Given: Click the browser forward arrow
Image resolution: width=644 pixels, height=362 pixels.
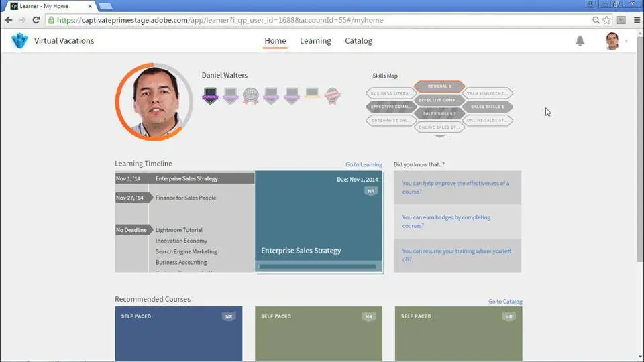Looking at the screenshot, I should pyautogui.click(x=22, y=20).
